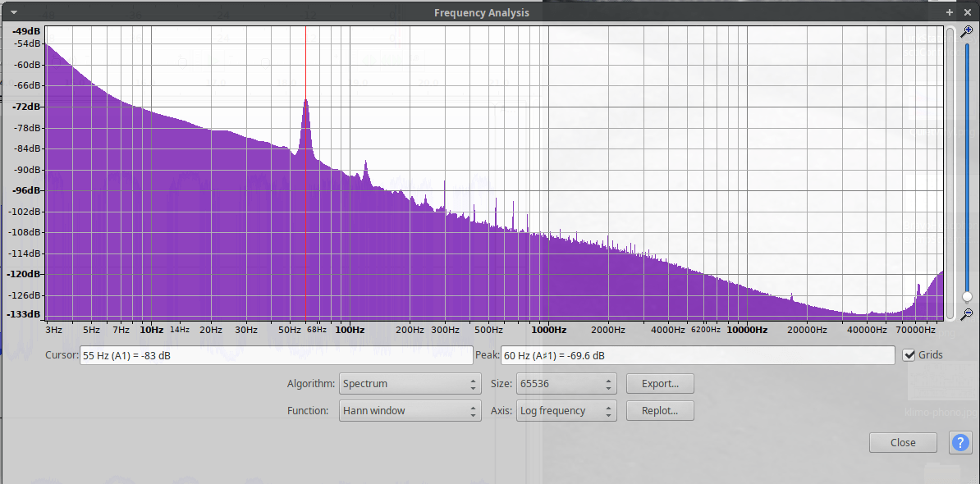This screenshot has height=484, width=980.
Task: Open the blue help question mark icon
Action: pyautogui.click(x=960, y=442)
